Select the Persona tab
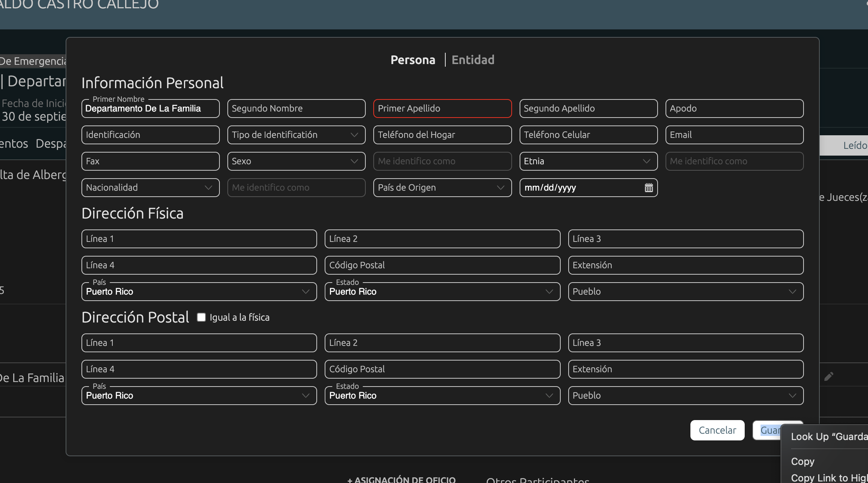The width and height of the screenshot is (868, 483). (x=413, y=60)
